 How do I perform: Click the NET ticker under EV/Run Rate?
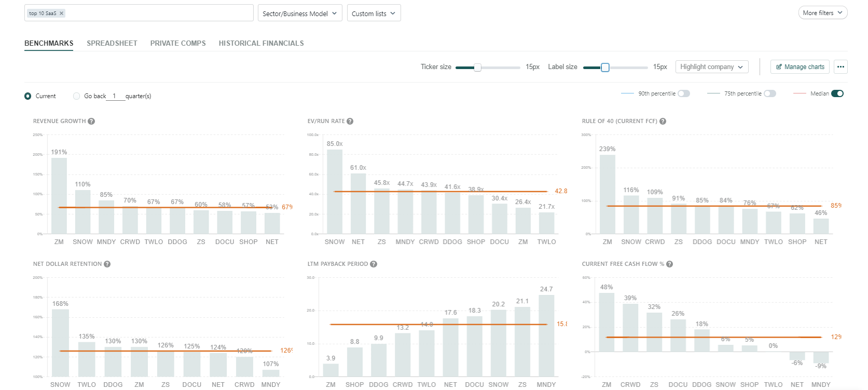coord(358,242)
